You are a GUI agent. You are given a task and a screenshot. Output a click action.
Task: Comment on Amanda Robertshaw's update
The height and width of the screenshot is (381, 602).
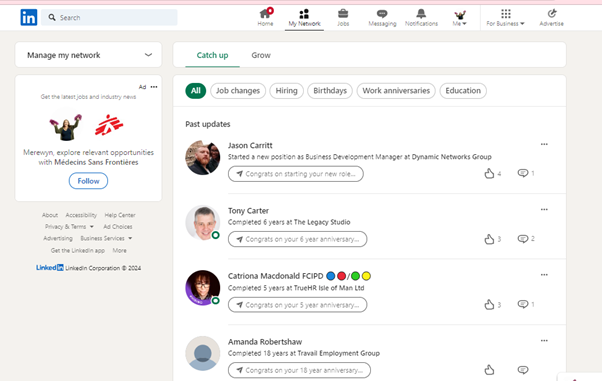[x=523, y=370]
